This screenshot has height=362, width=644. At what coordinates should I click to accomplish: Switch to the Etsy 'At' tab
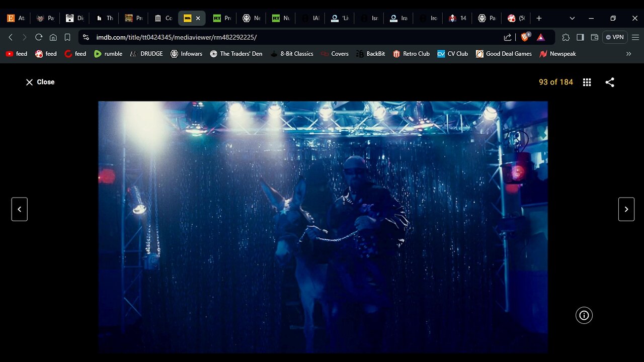point(16,18)
